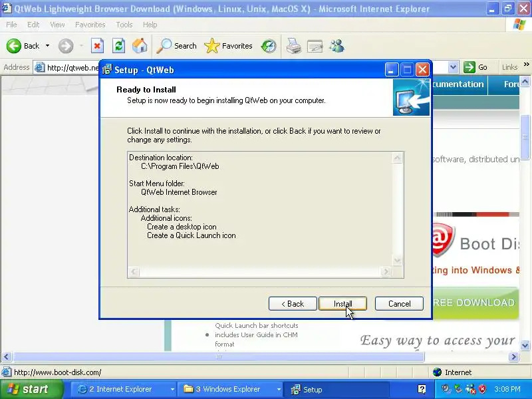Go to the Home page icon
This screenshot has height=399, width=532.
pos(140,46)
